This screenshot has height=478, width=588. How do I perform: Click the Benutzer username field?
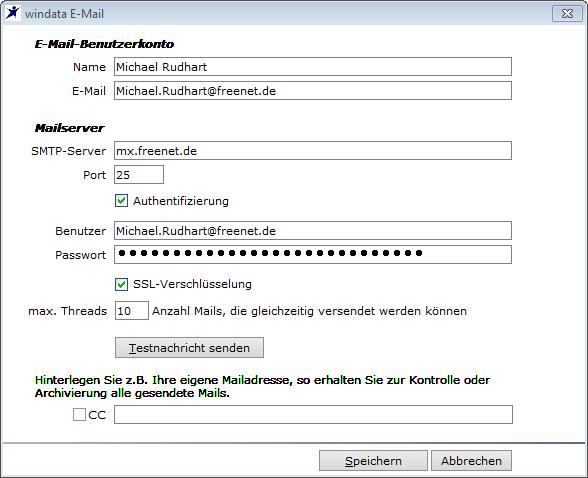(313, 231)
